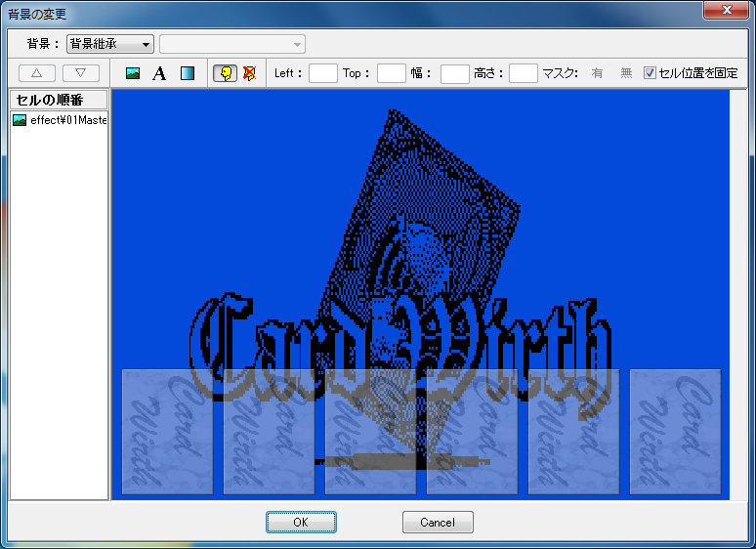
Task: Click the crossed-out face hide icon
Action: [249, 73]
